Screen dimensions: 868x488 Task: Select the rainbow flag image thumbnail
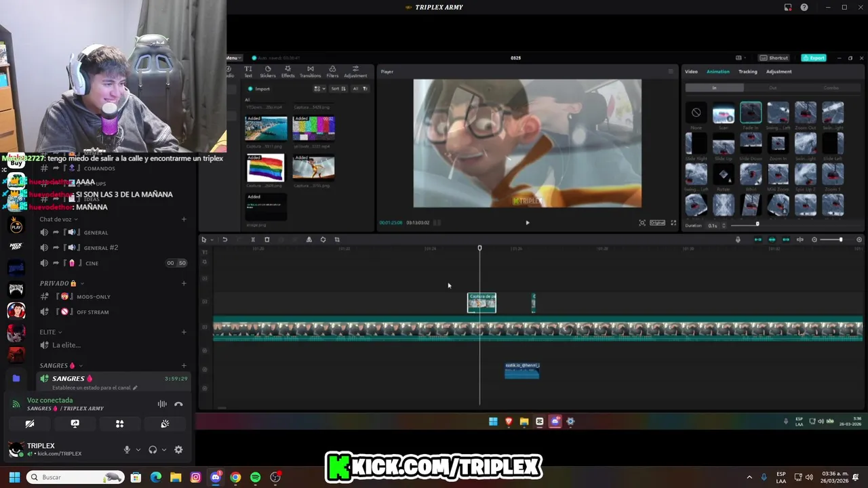pos(266,167)
